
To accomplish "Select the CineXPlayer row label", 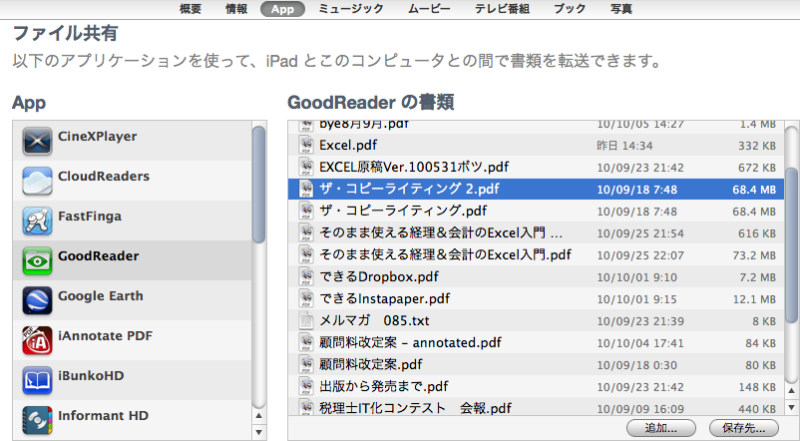I will click(97, 136).
